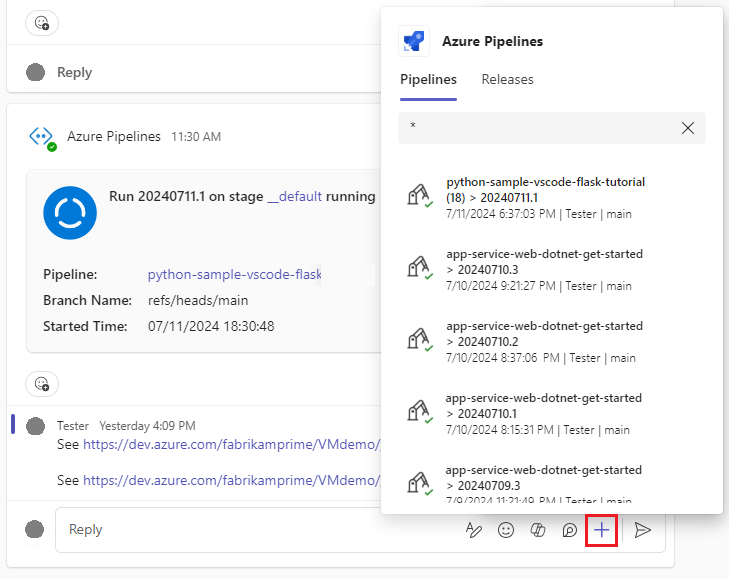Add reaction under the Run 20240711.1 card
Image resolution: width=729 pixels, height=579 pixels.
click(42, 384)
